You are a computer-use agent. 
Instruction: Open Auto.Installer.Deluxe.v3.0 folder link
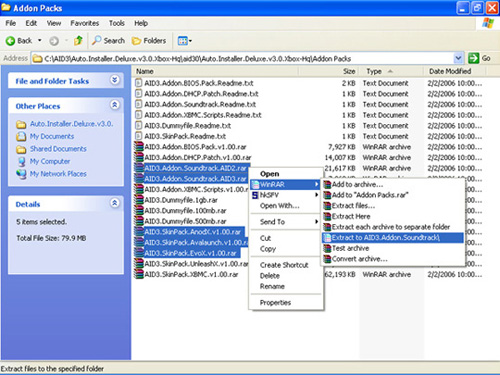coord(71,124)
